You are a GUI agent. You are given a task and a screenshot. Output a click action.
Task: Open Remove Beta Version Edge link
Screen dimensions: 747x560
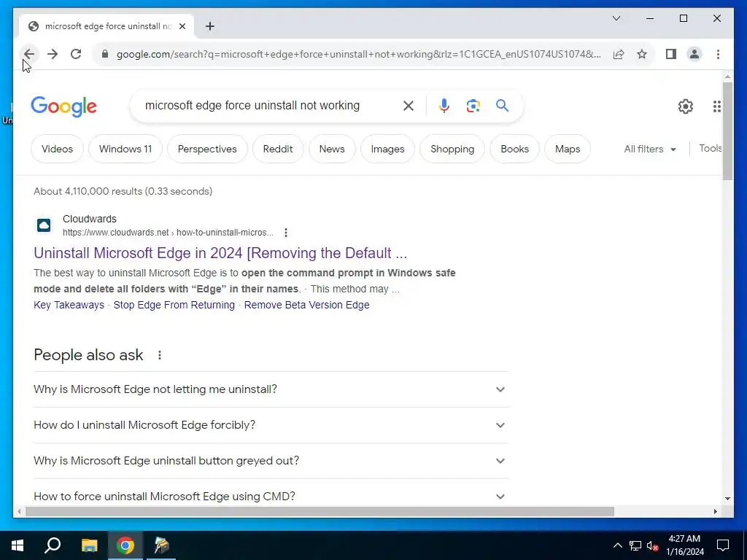tap(306, 305)
